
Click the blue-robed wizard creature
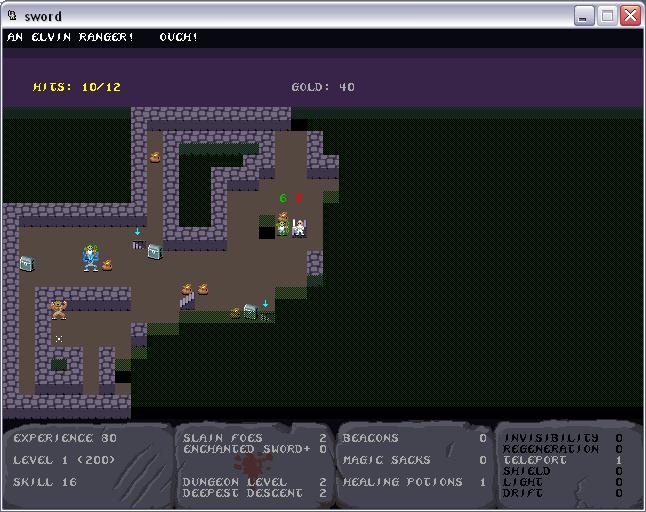point(90,258)
